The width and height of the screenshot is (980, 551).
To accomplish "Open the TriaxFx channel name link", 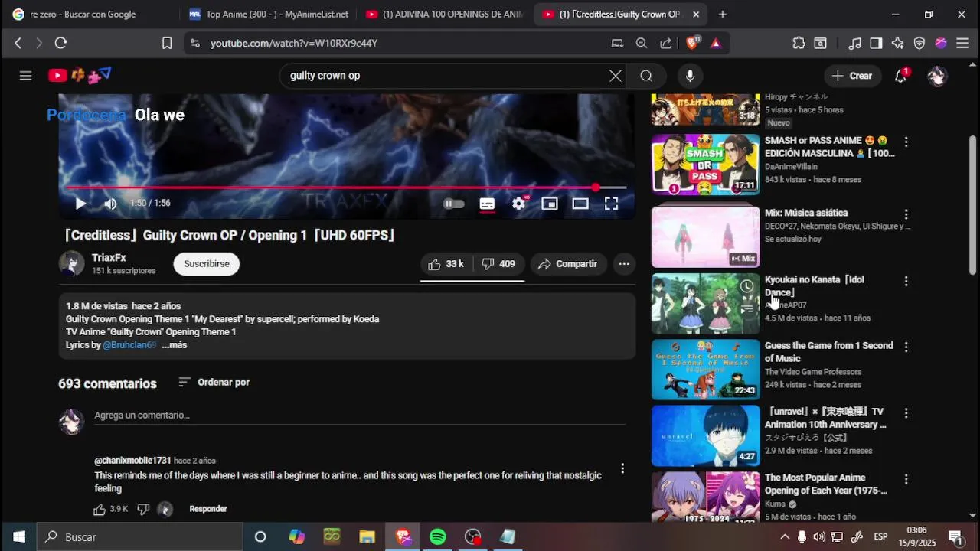I will pos(109,258).
